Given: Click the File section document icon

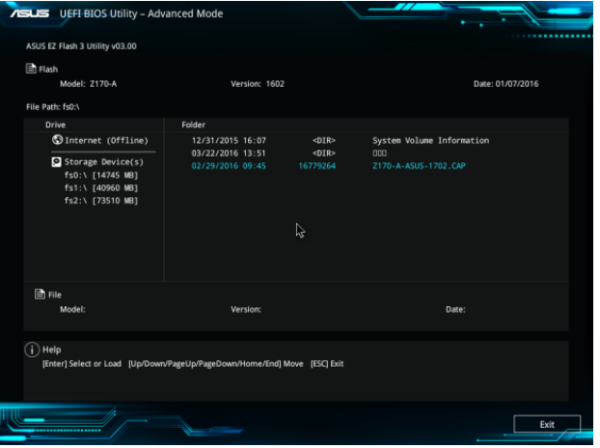Looking at the screenshot, I should point(39,294).
